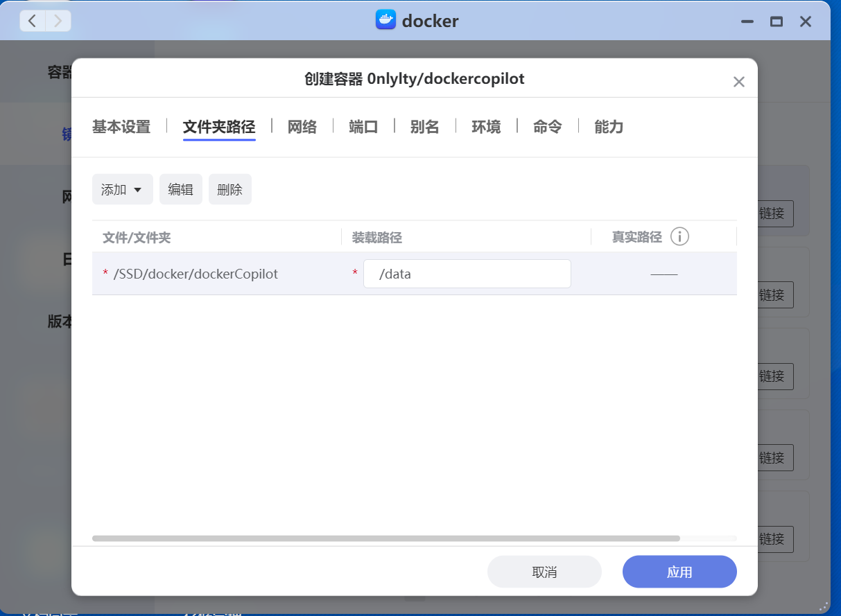Minimize the docker window

(x=747, y=21)
